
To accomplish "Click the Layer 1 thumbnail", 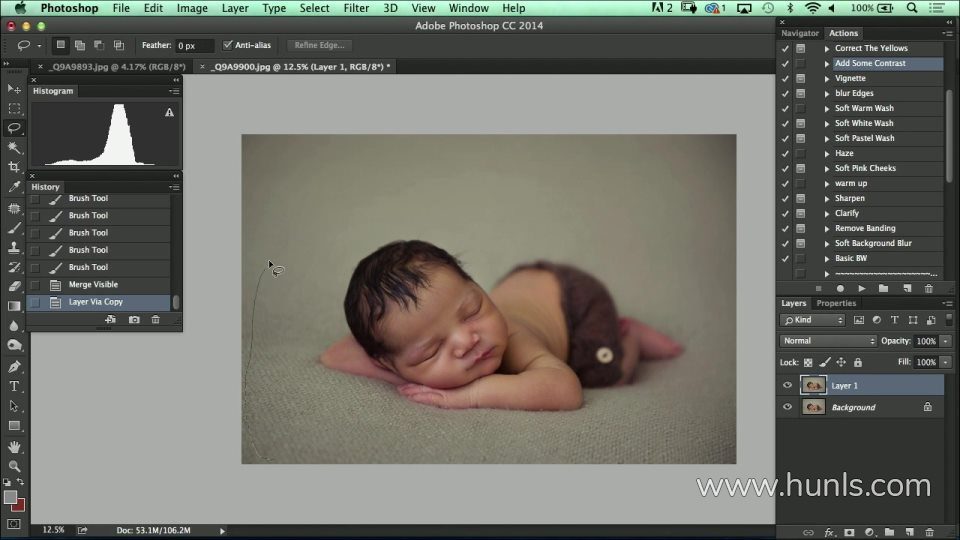I will (x=814, y=385).
